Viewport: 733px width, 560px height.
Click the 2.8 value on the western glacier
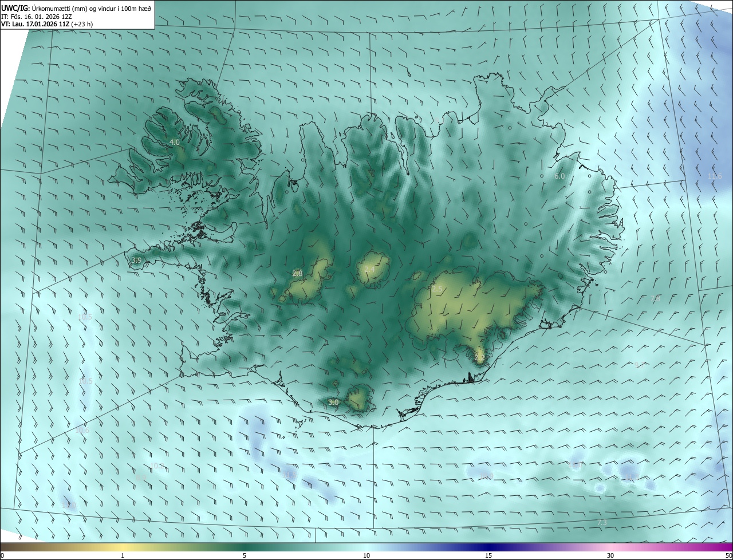pyautogui.click(x=297, y=273)
